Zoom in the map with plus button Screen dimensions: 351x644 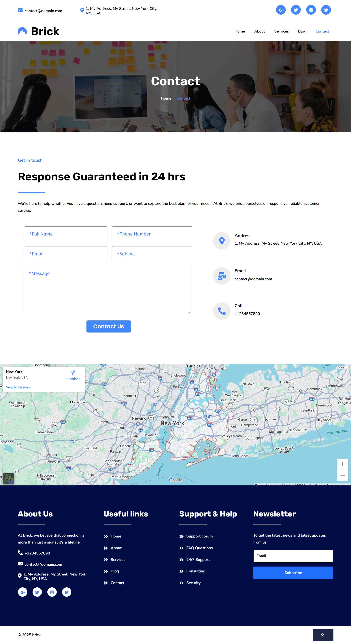(342, 464)
